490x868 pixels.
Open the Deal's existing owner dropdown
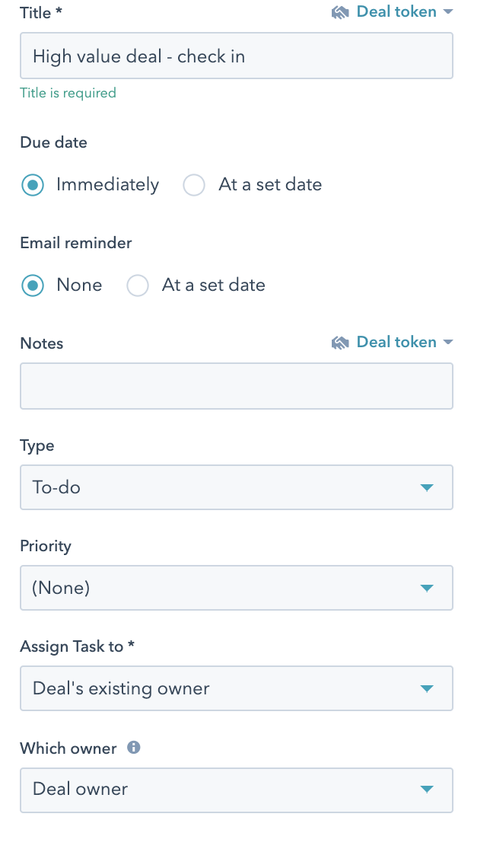[228, 688]
